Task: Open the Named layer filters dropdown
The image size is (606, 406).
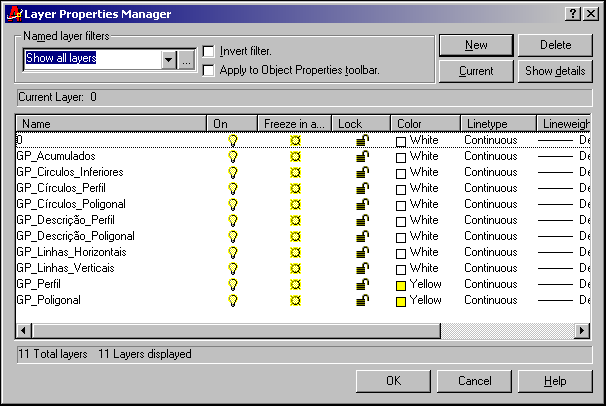Action: coord(168,59)
